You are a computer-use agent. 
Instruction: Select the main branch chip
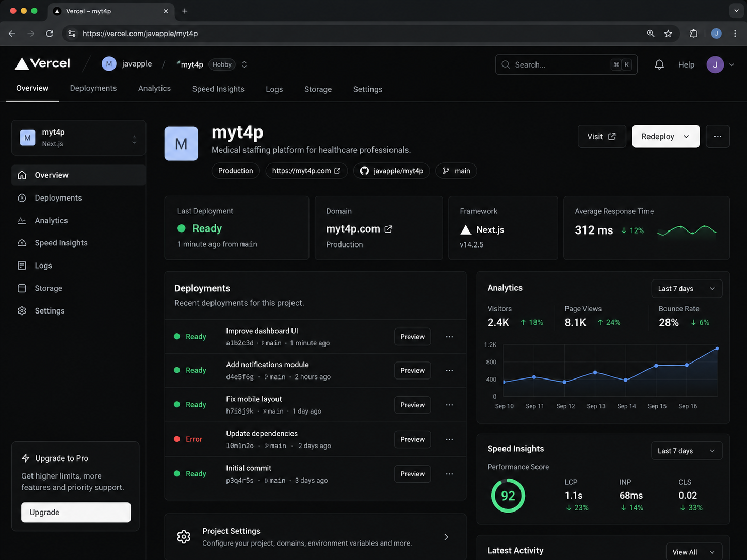coord(456,171)
